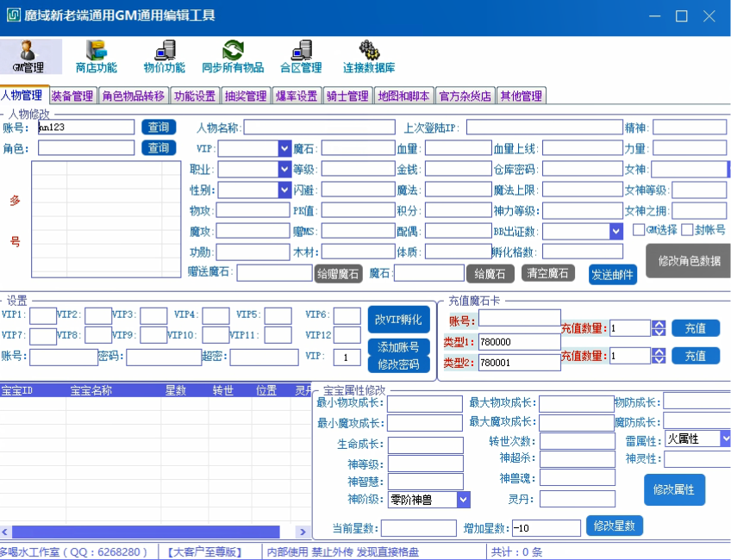Click the 增加星数 field with -10
The width and height of the screenshot is (731, 560).
click(x=547, y=528)
